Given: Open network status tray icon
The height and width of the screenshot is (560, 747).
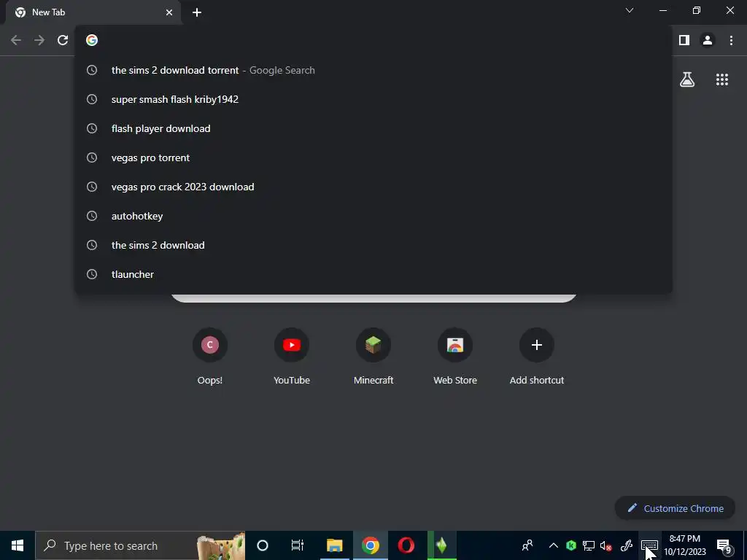Looking at the screenshot, I should coord(589,545).
